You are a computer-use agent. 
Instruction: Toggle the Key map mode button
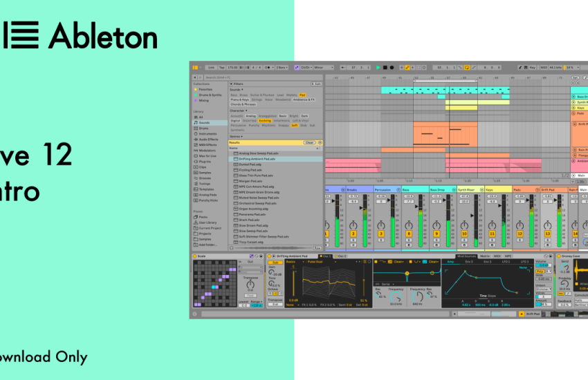533,68
